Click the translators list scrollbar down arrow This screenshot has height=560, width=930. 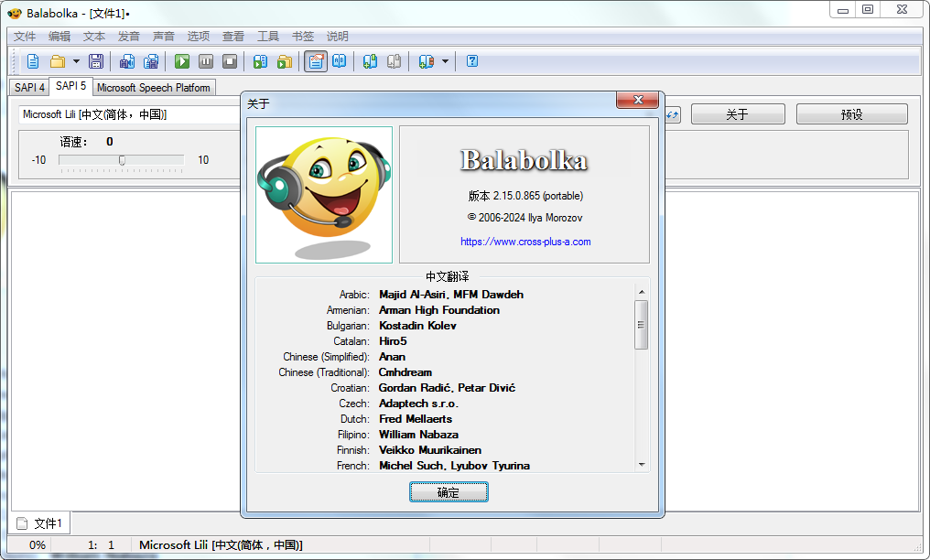[642, 465]
